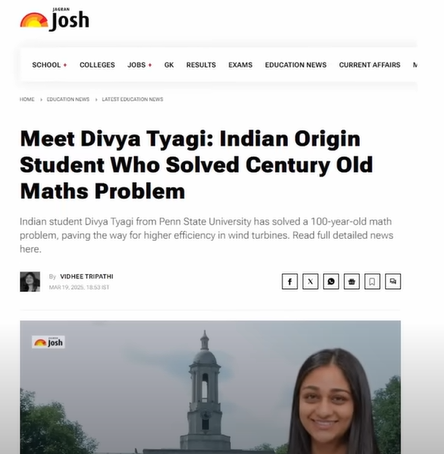Click the print article icon
This screenshot has width=444, height=454.
click(352, 282)
